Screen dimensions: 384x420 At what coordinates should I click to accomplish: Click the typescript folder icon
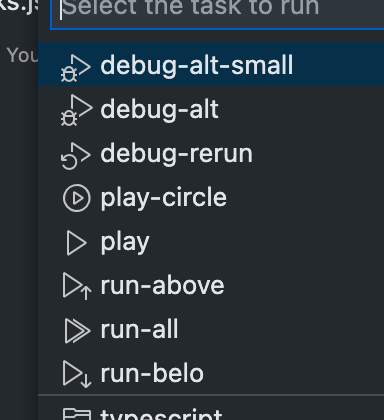pyautogui.click(x=77, y=414)
